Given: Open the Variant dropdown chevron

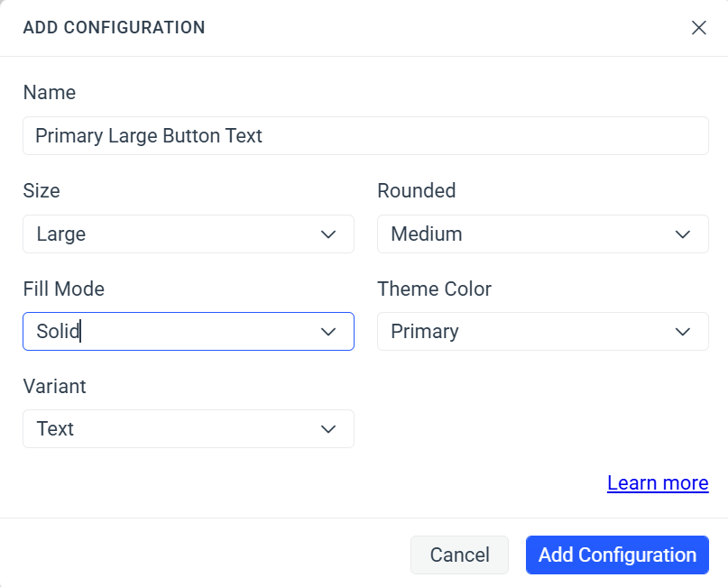Looking at the screenshot, I should [328, 428].
